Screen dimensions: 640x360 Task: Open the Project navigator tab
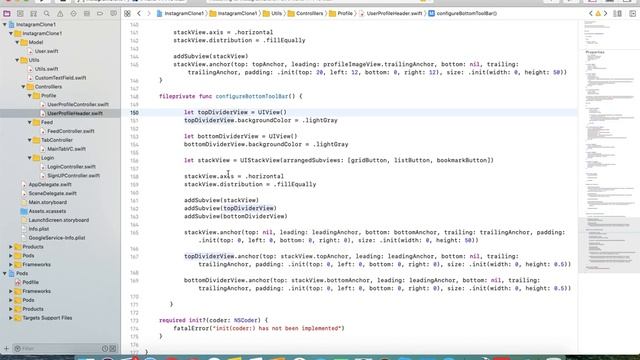coord(7,13)
